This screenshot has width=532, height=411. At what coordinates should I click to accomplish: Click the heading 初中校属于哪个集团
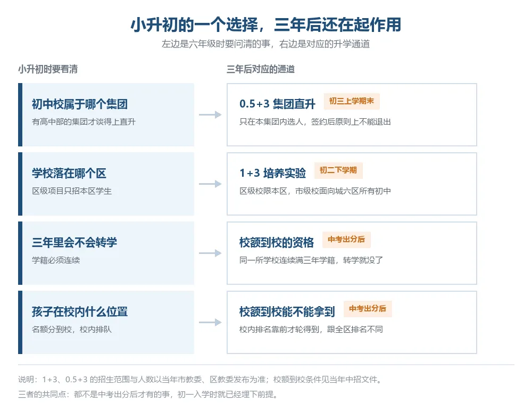coord(80,104)
